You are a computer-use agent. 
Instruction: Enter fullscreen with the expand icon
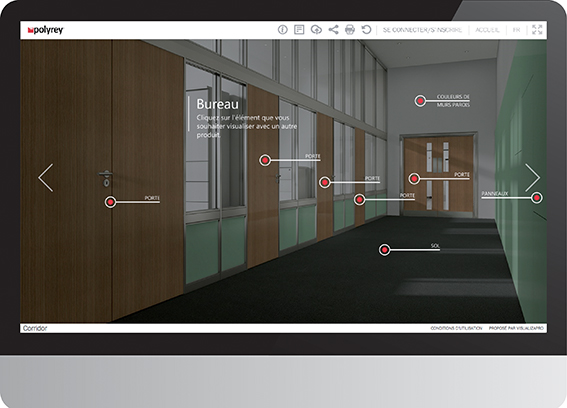537,30
